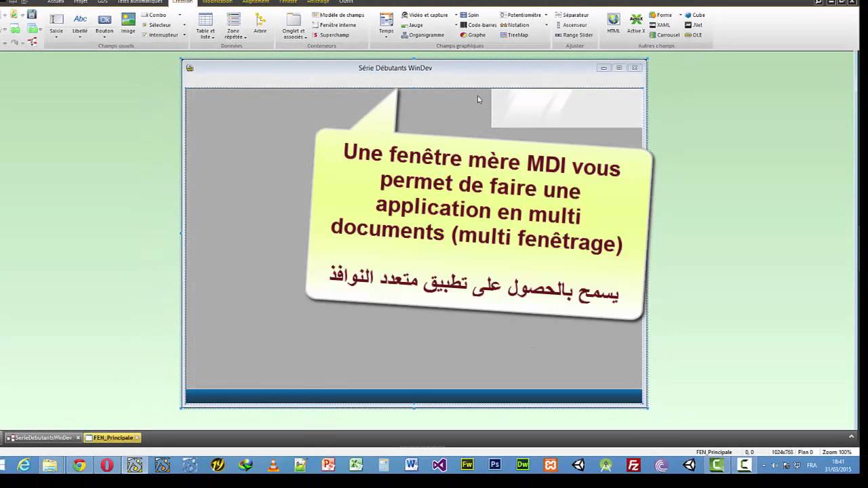Open the Alignement ribbon tab
Screen dimensions: 868x488
click(256, 2)
